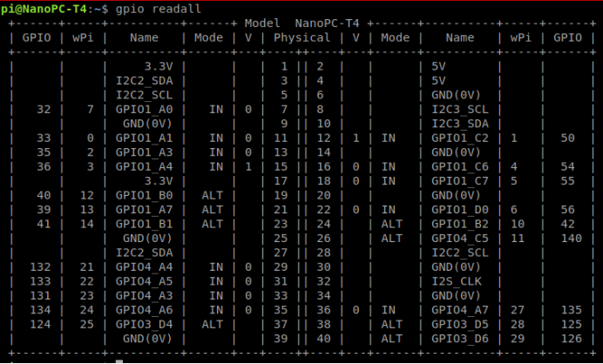The width and height of the screenshot is (603, 364).
Task: Click the GPIO3_D4 name cell
Action: click(x=144, y=323)
